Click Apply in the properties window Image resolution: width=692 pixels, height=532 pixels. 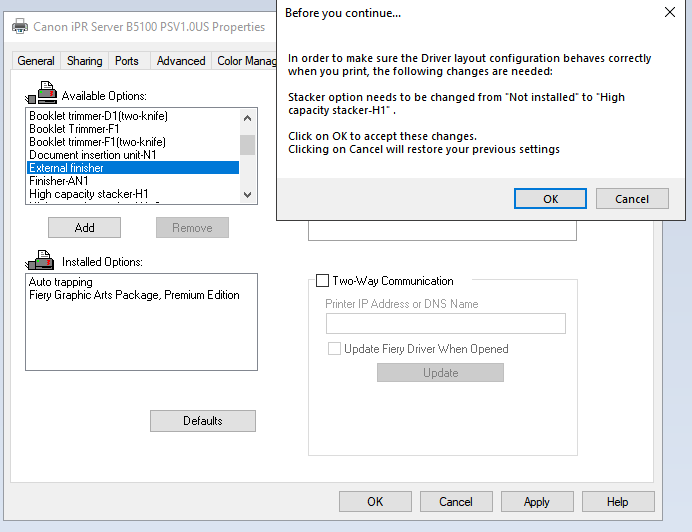point(536,502)
